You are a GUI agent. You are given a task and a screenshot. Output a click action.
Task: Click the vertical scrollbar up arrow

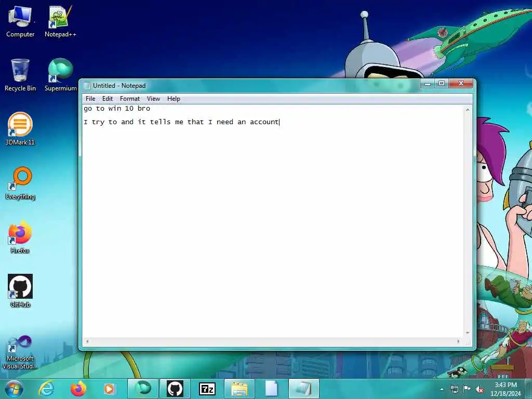tap(468, 110)
